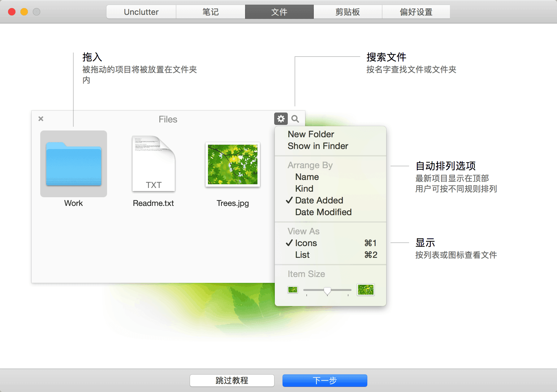Switch to the 笔记 tab
The height and width of the screenshot is (392, 557).
pos(210,12)
